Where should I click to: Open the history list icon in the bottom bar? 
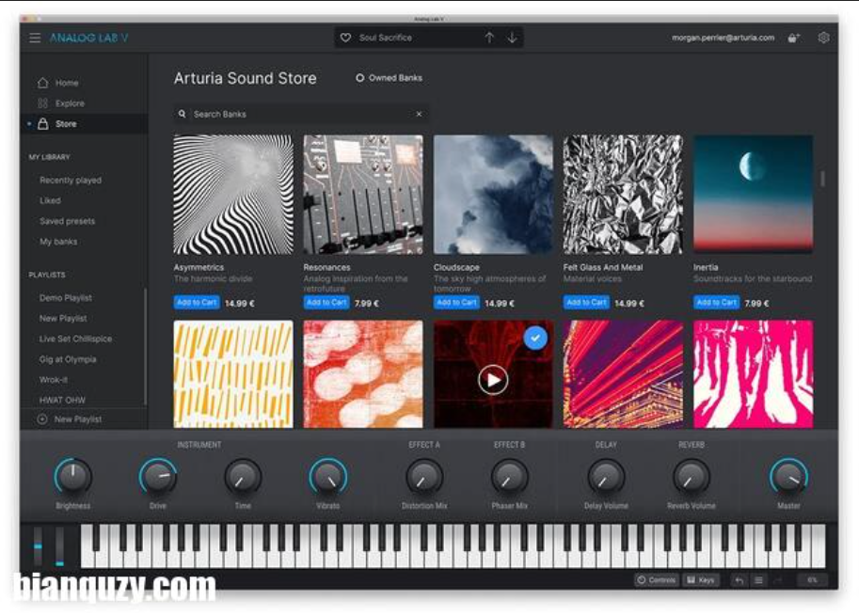[758, 580]
